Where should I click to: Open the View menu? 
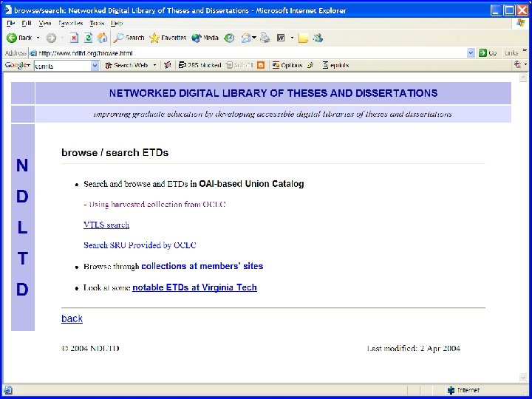[x=45, y=23]
